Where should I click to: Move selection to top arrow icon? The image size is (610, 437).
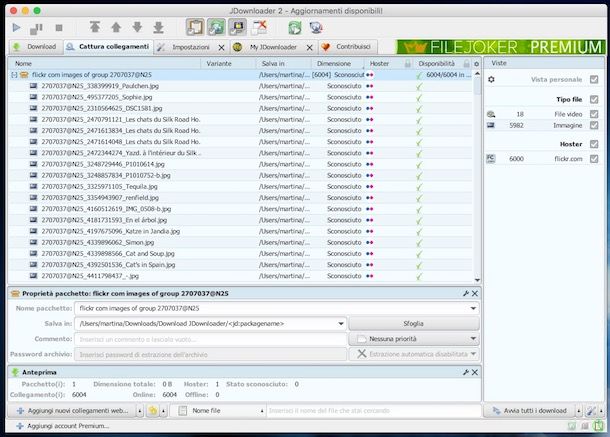(95, 27)
